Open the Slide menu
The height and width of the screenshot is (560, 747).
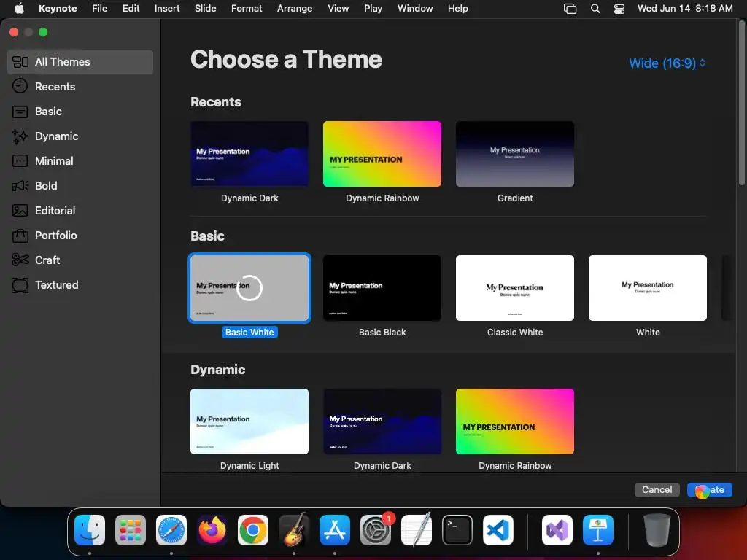[x=205, y=8]
